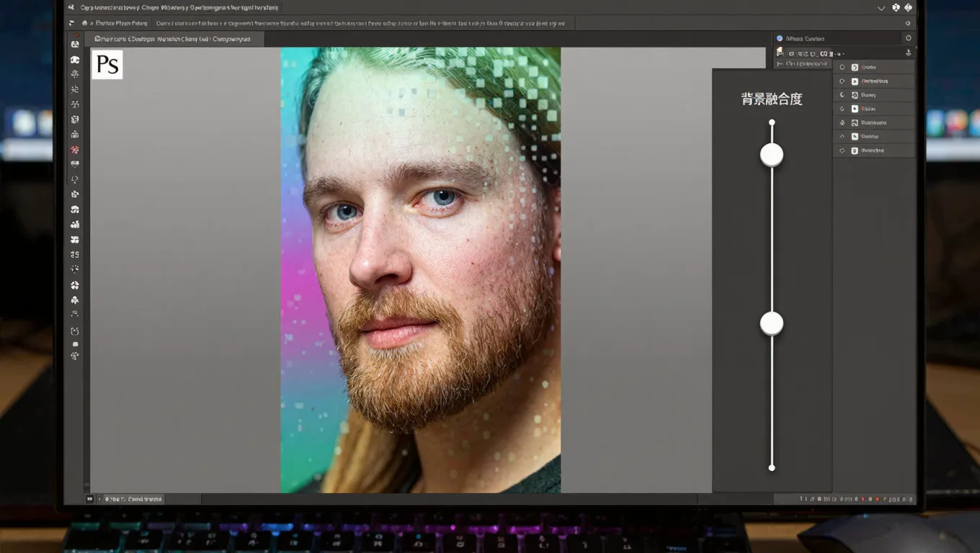Toggle visibility of the topmost layer in the list
Screen dimensions: 980x553
[842, 67]
